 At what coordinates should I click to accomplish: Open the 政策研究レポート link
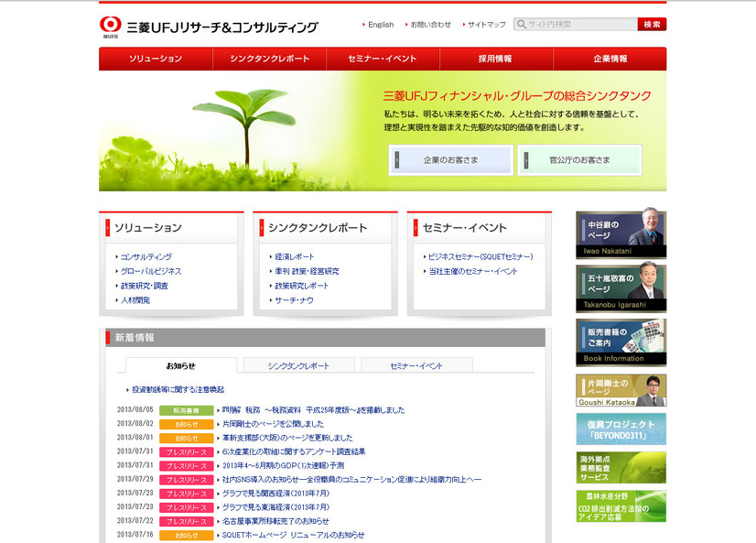(x=301, y=286)
